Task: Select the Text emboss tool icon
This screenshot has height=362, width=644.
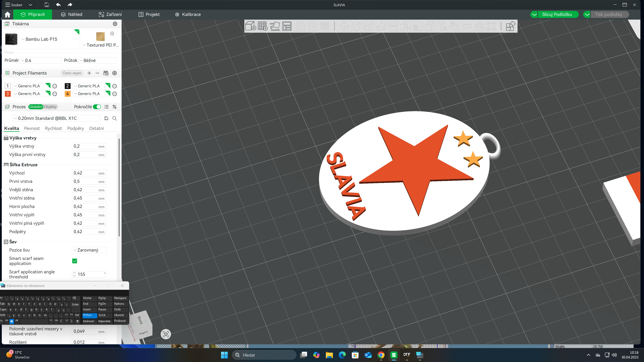Action: tap(442, 26)
